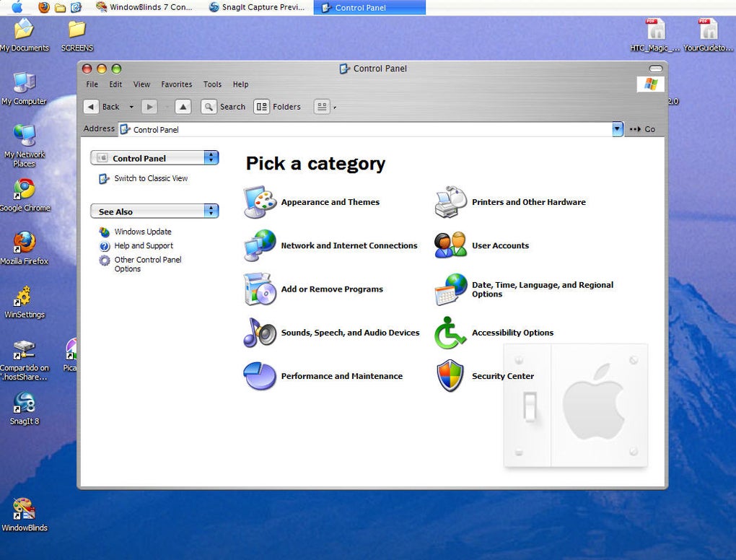The image size is (736, 560).
Task: Open Performance and Maintenance pie chart icon
Action: click(260, 376)
